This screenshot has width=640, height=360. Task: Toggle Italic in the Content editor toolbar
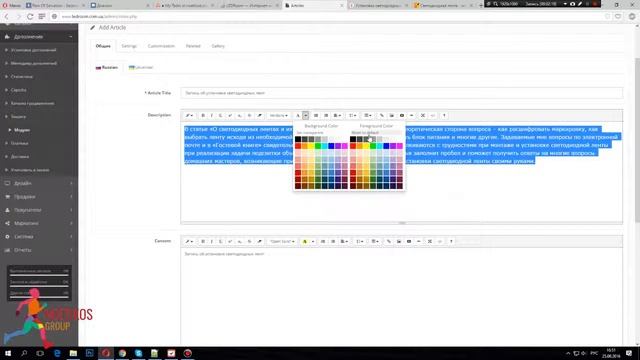[211, 241]
